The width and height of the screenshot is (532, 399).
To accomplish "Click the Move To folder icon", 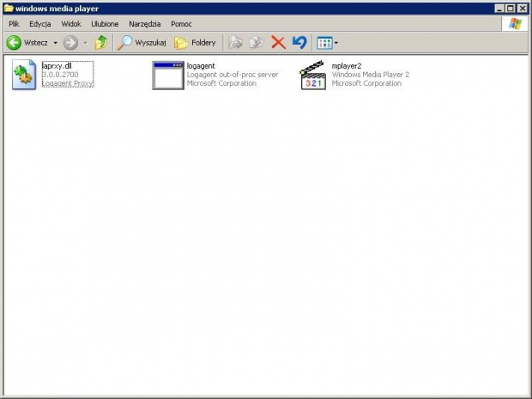I will [235, 43].
